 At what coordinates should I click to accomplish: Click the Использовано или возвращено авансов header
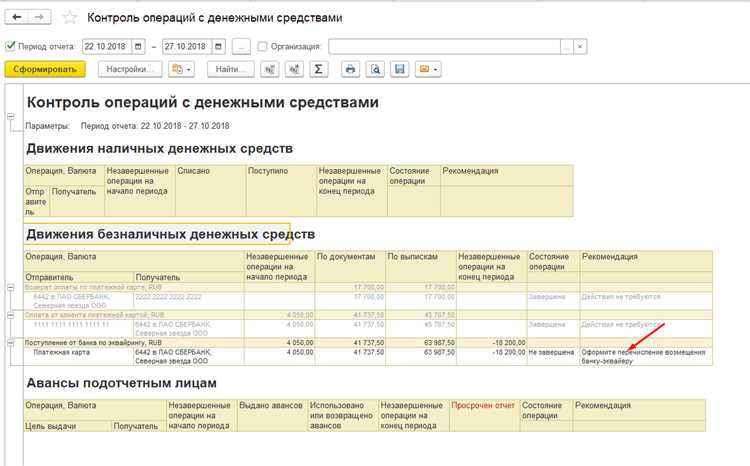coord(342,415)
